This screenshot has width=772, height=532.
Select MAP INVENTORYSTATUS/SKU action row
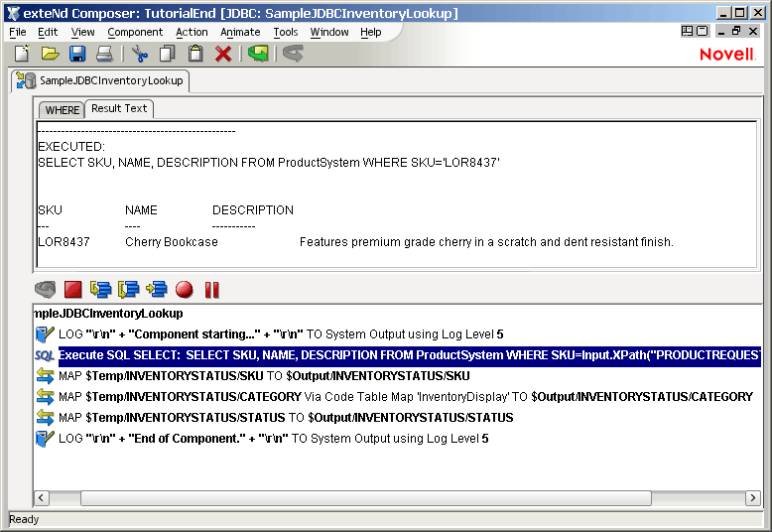[264, 376]
